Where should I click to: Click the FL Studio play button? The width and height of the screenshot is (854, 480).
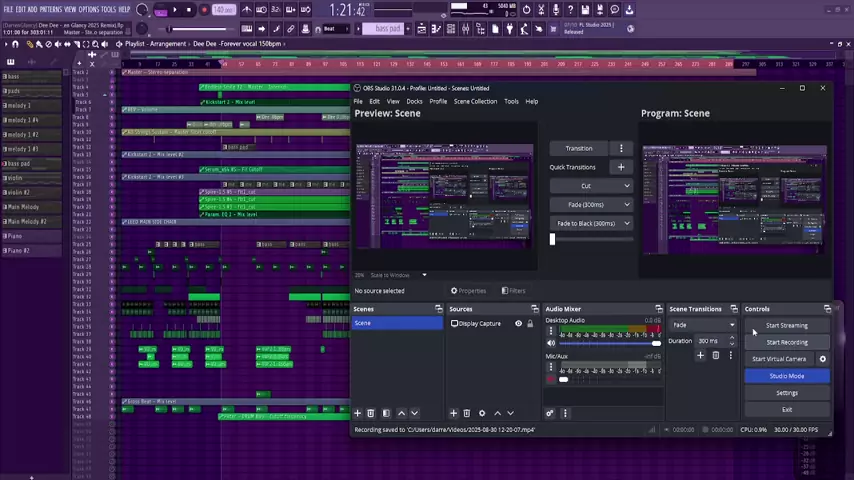click(174, 10)
